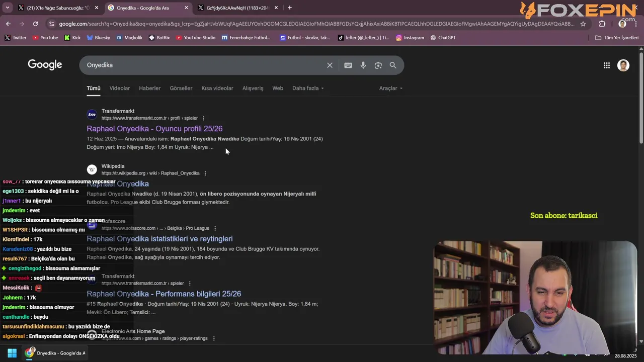Open the Google account avatar
644x362 pixels.
pyautogui.click(x=623, y=65)
